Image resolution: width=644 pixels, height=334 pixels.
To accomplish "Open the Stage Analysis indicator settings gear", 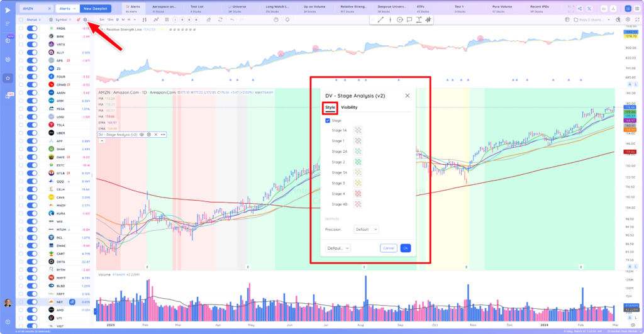I will [x=148, y=135].
